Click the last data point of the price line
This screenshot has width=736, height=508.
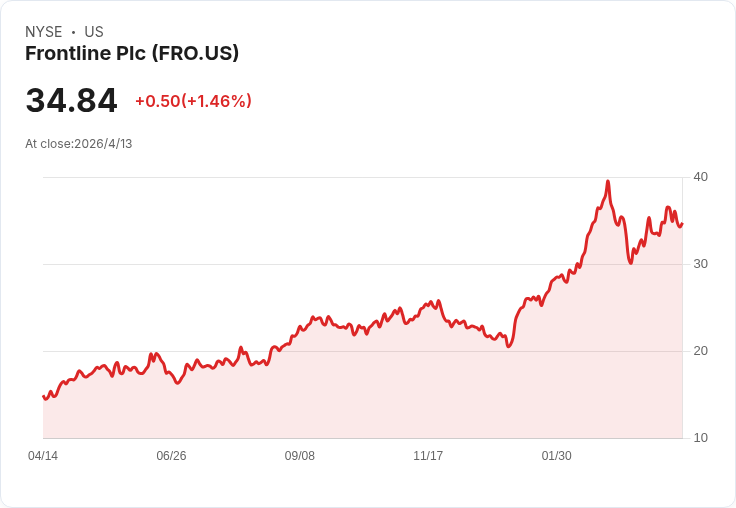tap(682, 224)
